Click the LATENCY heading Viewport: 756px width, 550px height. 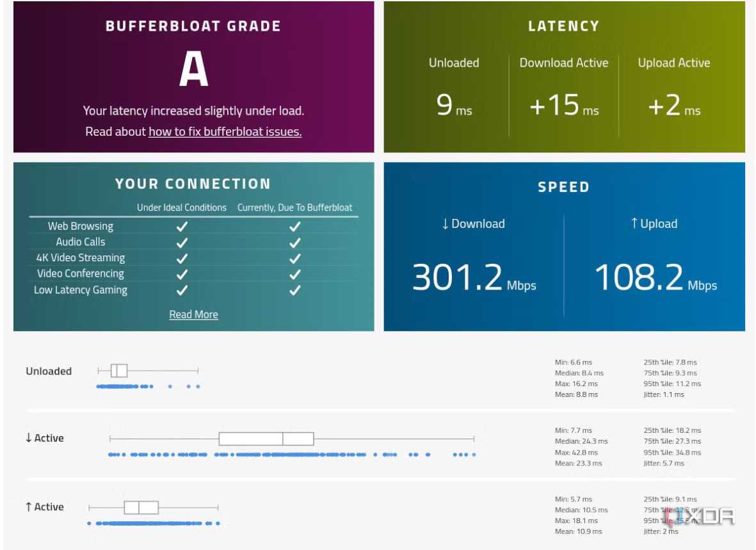pyautogui.click(x=563, y=26)
